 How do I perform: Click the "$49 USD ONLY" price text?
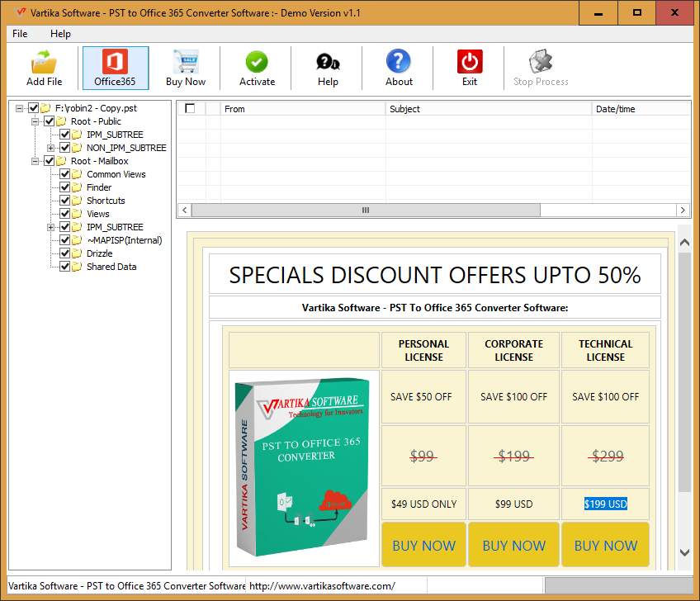(423, 504)
